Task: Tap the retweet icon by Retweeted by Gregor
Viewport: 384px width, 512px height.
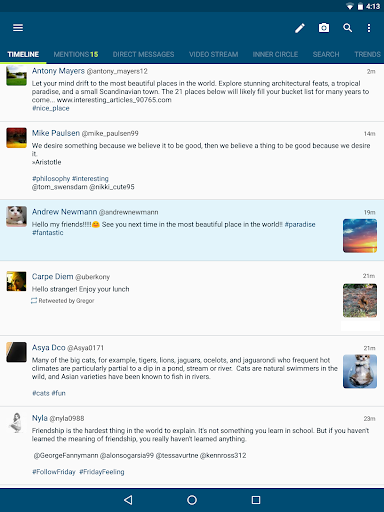Action: (x=34, y=301)
